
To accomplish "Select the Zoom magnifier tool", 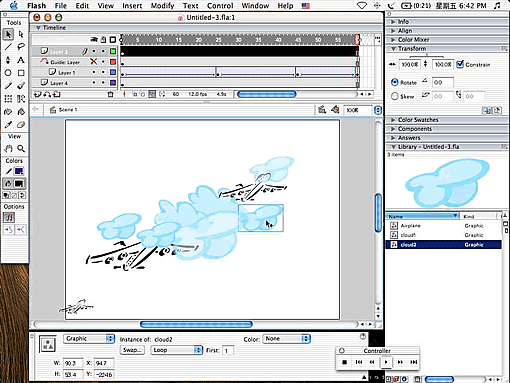I will click(x=21, y=149).
